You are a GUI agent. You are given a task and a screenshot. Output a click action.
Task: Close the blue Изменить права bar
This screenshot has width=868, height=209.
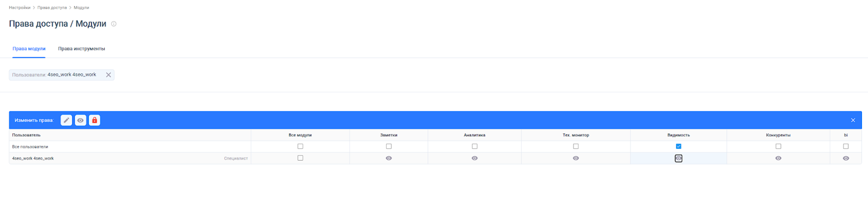[853, 120]
